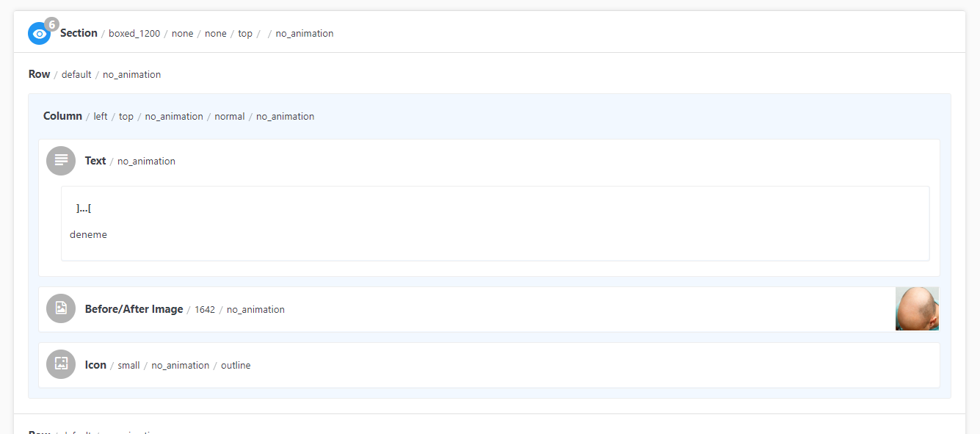Click the Text element's no_animation value
Viewport: 980px width, 434px height.
click(x=146, y=162)
